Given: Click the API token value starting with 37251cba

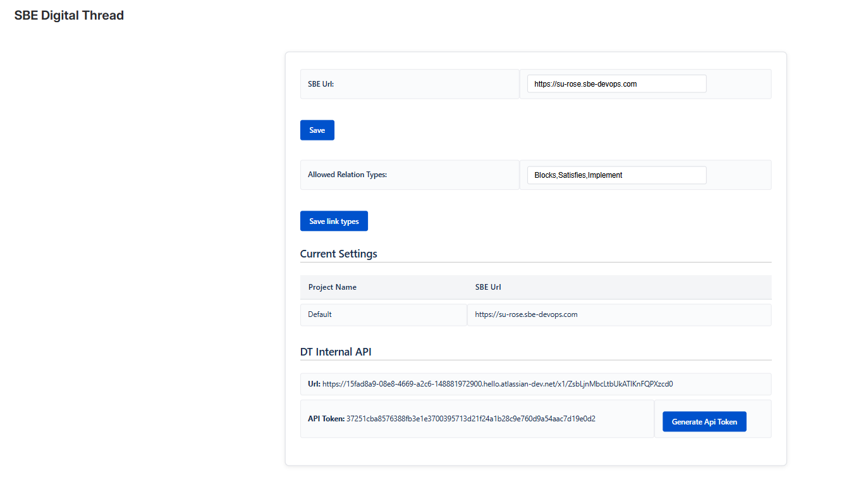Looking at the screenshot, I should click(471, 419).
